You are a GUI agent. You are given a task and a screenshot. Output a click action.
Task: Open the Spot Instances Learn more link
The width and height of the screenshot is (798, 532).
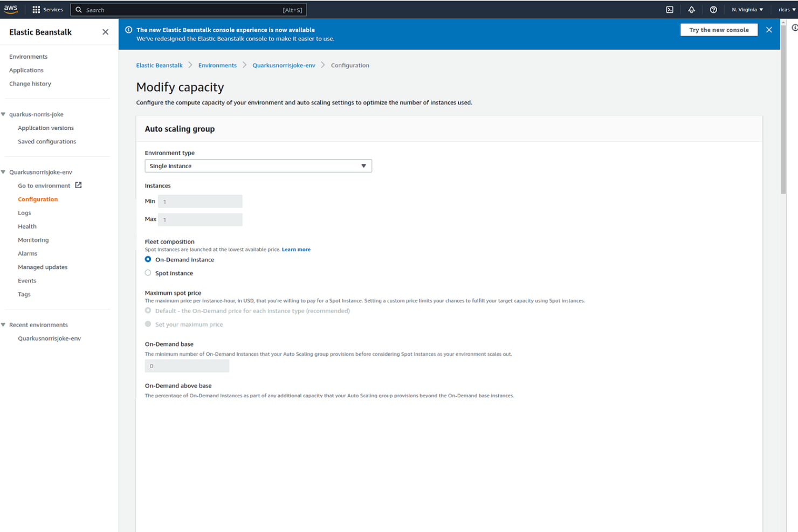click(x=296, y=249)
